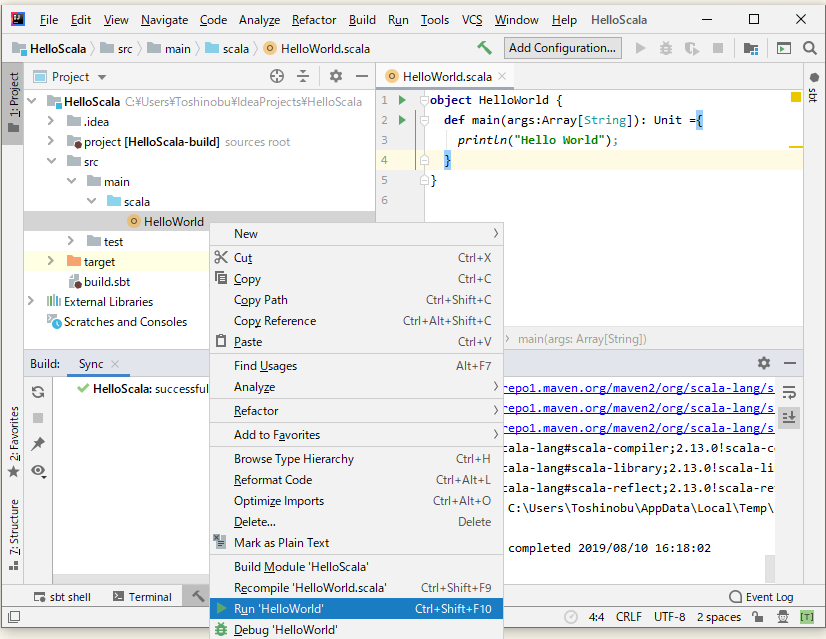Expand project [HelloScala-build] folder
Image resolution: width=826 pixels, height=639 pixels.
point(51,141)
